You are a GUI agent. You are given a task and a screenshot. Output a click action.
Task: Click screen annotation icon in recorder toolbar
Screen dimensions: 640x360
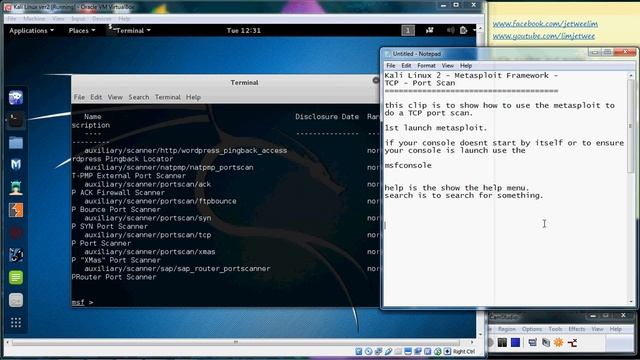coord(532,343)
